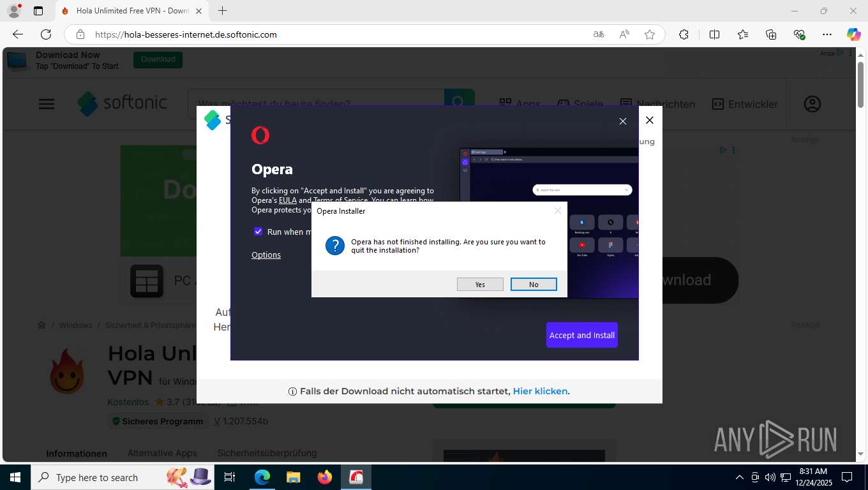The width and height of the screenshot is (868, 490).
Task: Click the address bar URL
Action: tap(186, 34)
